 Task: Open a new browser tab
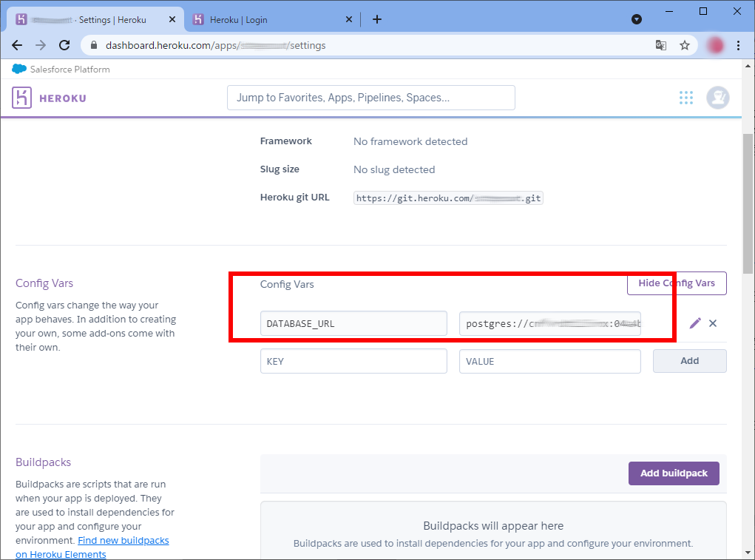pos(377,19)
